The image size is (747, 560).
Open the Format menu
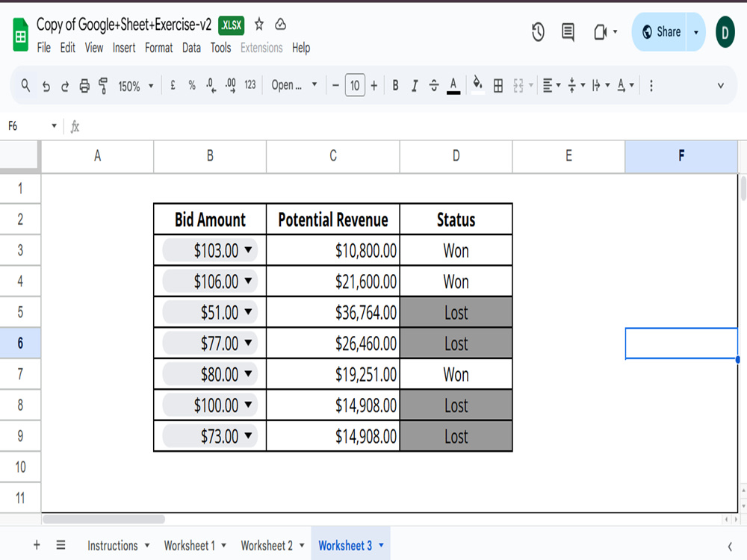pos(158,48)
